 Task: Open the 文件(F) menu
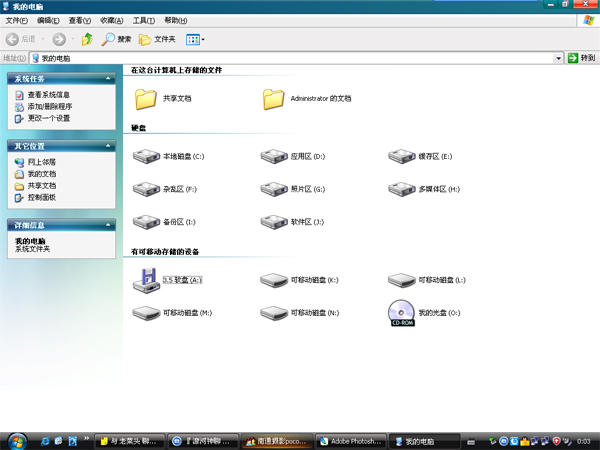click(x=17, y=20)
